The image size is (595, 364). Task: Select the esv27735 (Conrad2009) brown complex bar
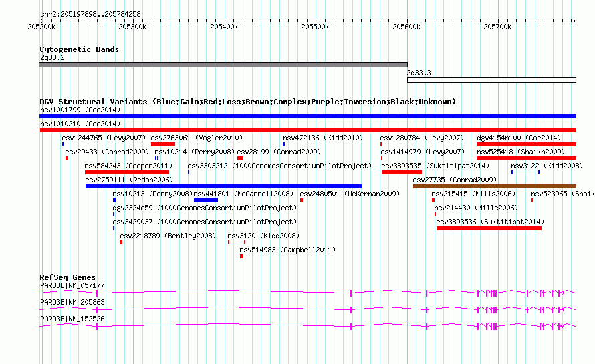495,186
